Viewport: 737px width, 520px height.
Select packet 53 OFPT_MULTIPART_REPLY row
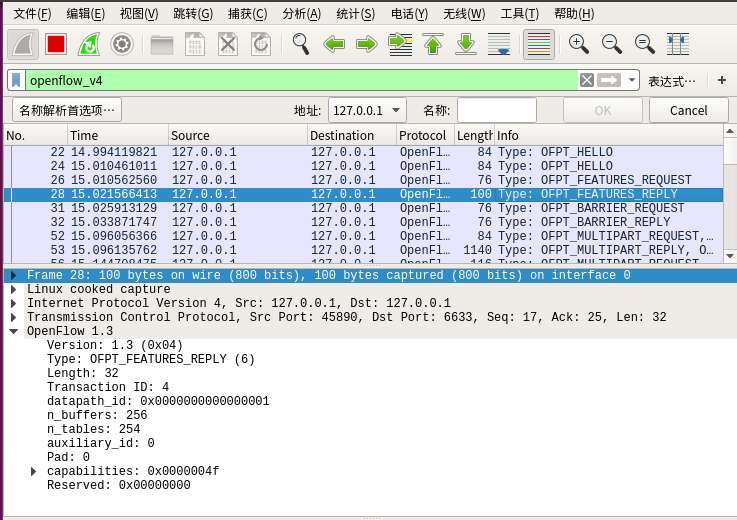point(363,250)
